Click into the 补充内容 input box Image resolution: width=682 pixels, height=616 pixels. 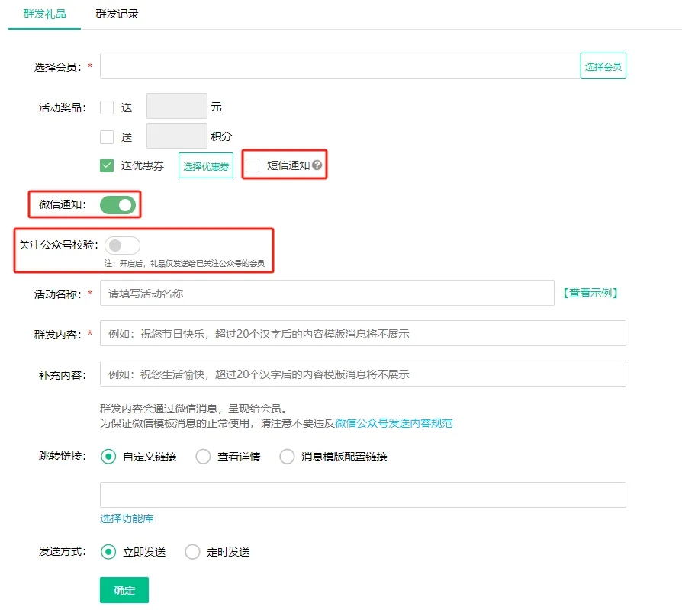click(x=362, y=374)
